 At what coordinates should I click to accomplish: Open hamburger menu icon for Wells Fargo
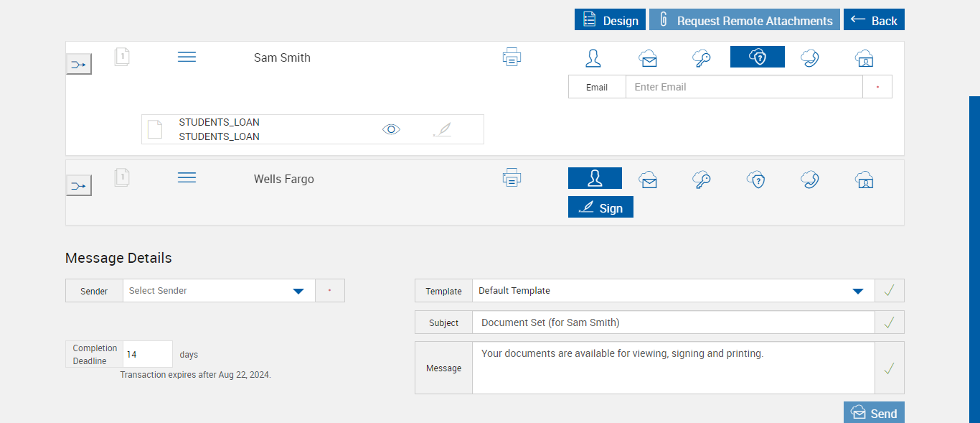tap(187, 177)
